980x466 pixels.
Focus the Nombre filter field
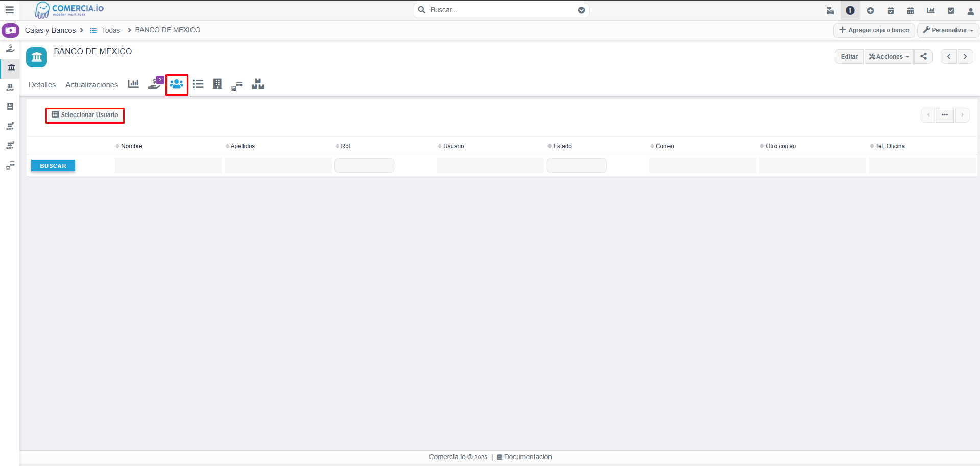168,166
